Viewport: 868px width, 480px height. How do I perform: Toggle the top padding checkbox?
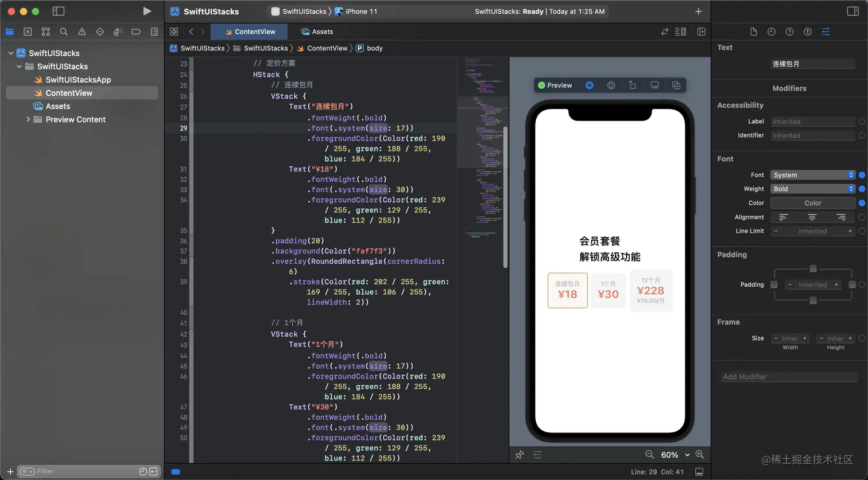point(813,268)
